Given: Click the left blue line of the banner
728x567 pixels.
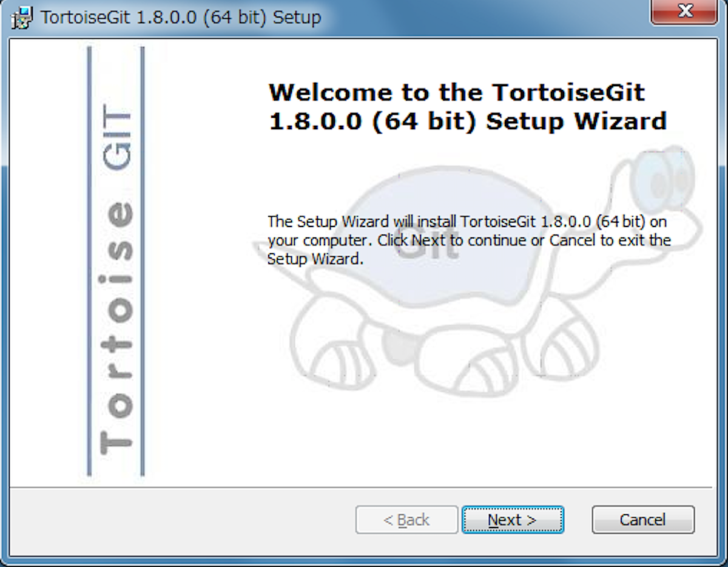Looking at the screenshot, I should (89, 261).
